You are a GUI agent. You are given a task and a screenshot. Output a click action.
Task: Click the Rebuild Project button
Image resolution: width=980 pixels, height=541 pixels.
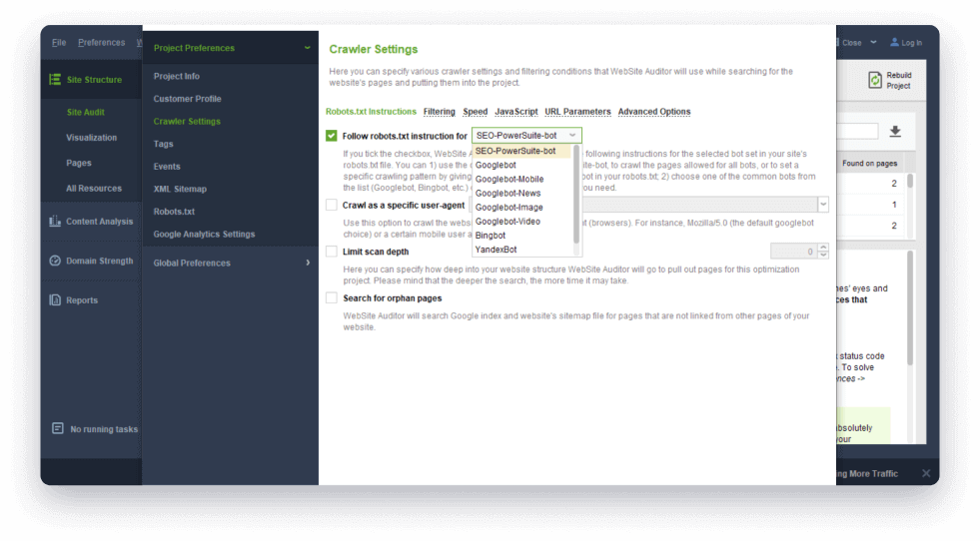point(890,80)
